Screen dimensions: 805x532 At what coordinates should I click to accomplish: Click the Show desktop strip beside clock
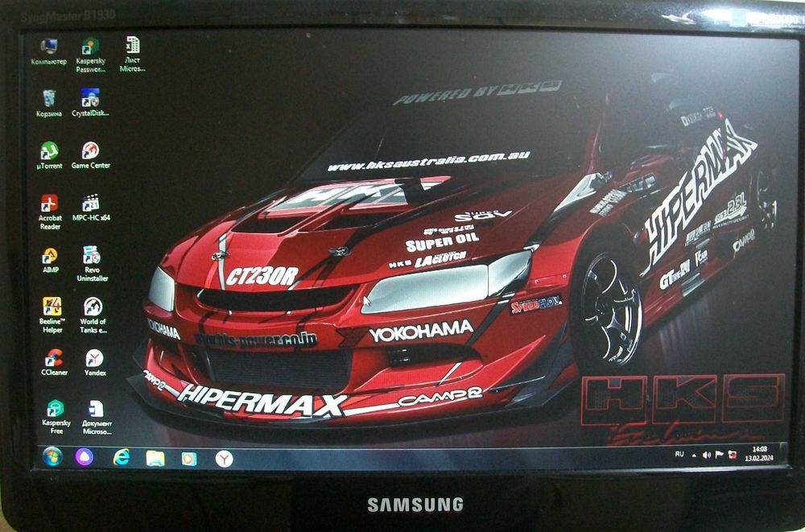784,455
